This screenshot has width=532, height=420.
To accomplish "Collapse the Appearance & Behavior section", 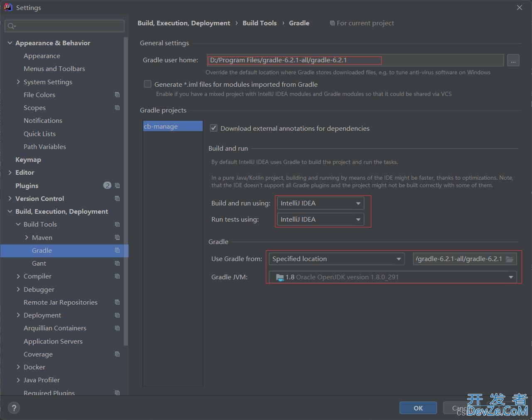I will coord(10,43).
